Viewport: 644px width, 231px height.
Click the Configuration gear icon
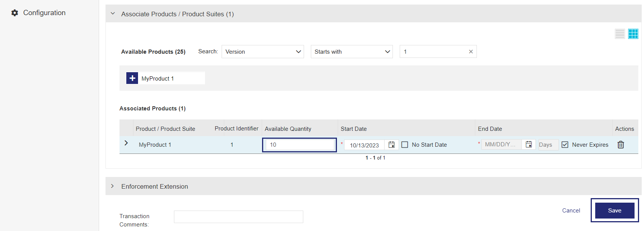pos(15,13)
